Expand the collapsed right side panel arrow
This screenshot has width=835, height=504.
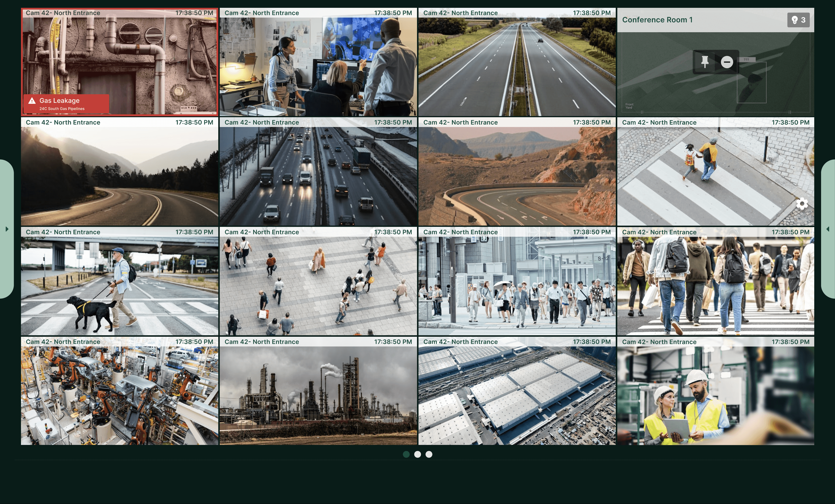pos(828,229)
